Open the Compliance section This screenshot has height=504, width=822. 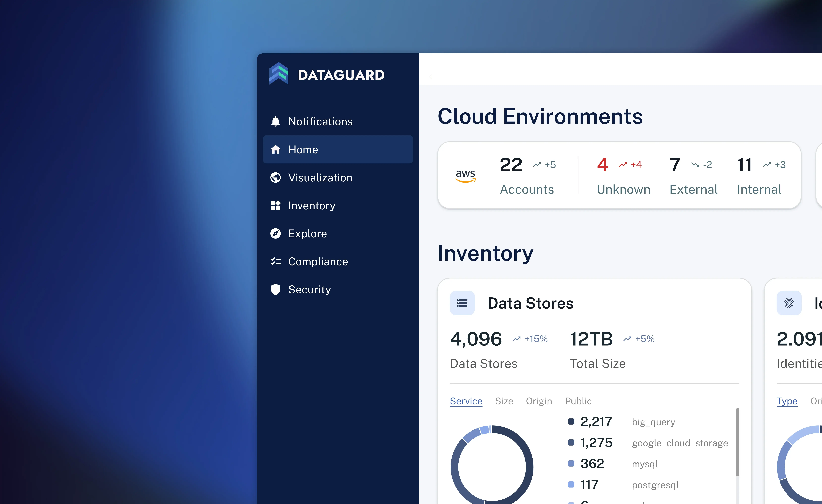(338, 261)
